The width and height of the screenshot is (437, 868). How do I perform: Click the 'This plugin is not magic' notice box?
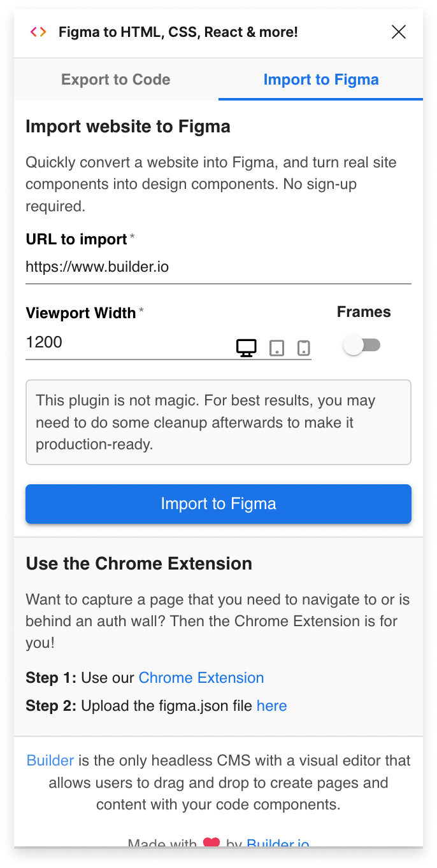pos(218,423)
